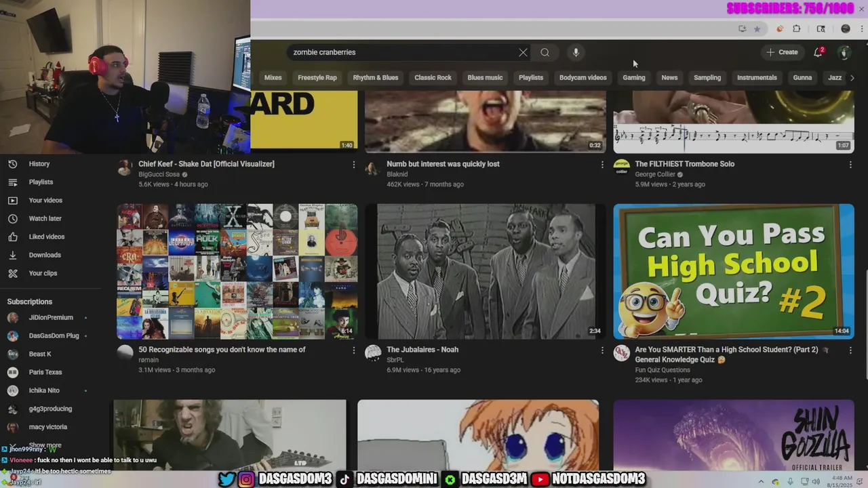Bookmark this page with the star icon
This screenshot has height=488, width=868.
coord(757,28)
